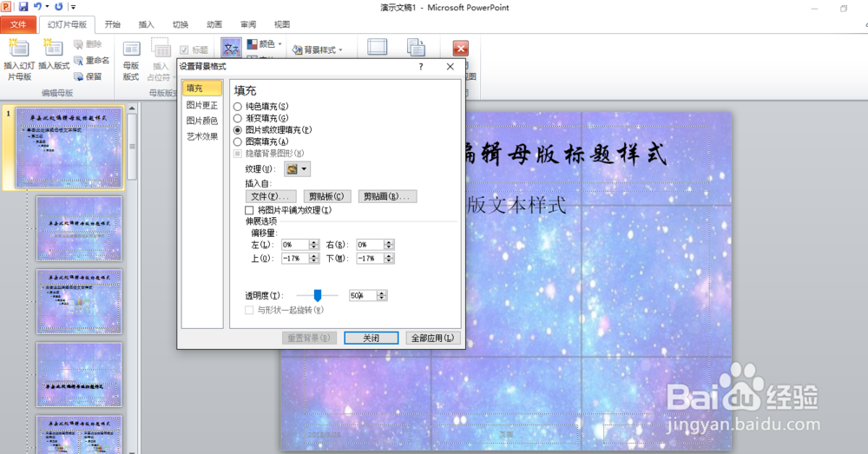Switch to the 幻灯片母版 tab
The width and height of the screenshot is (868, 454).
(x=67, y=24)
